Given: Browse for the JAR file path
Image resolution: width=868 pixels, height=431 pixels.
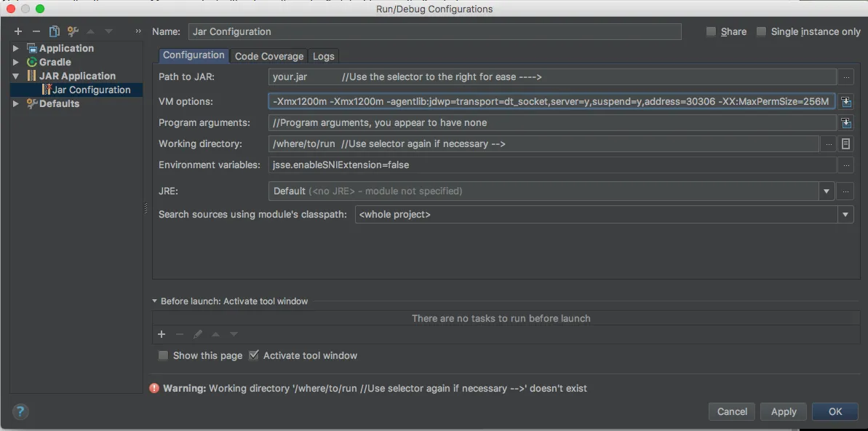Looking at the screenshot, I should 845,77.
